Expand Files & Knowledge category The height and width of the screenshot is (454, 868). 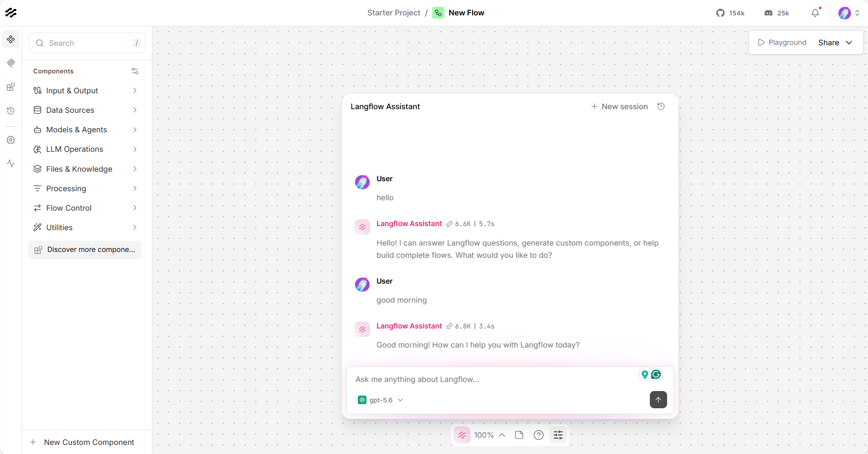coord(85,169)
